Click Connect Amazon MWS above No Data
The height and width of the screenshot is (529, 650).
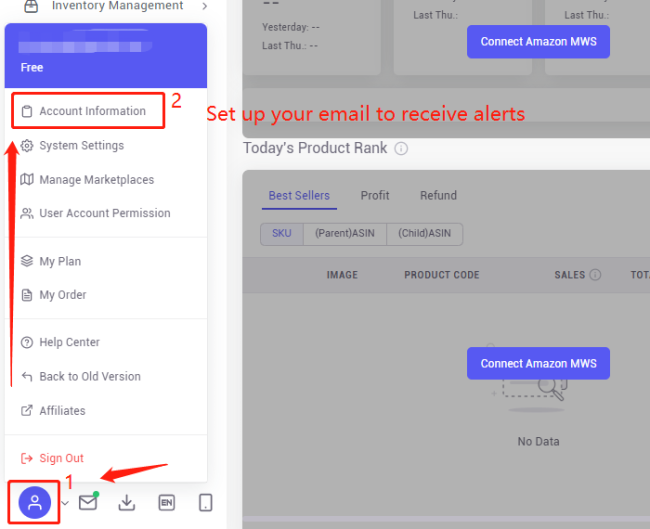[538, 364]
